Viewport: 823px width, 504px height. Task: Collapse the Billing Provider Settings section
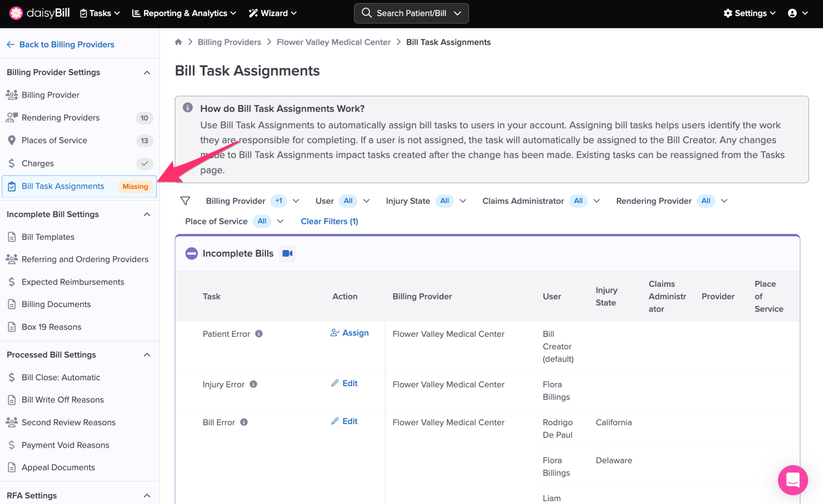point(147,73)
